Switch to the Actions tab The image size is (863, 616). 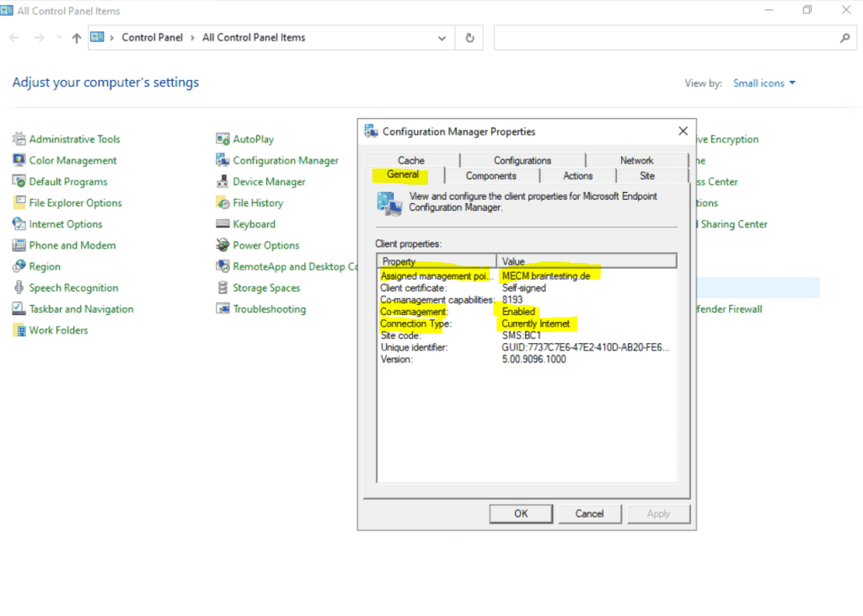pos(577,175)
